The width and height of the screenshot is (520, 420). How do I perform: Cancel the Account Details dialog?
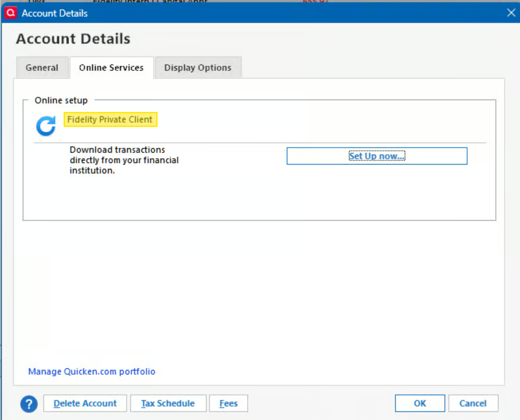(473, 403)
